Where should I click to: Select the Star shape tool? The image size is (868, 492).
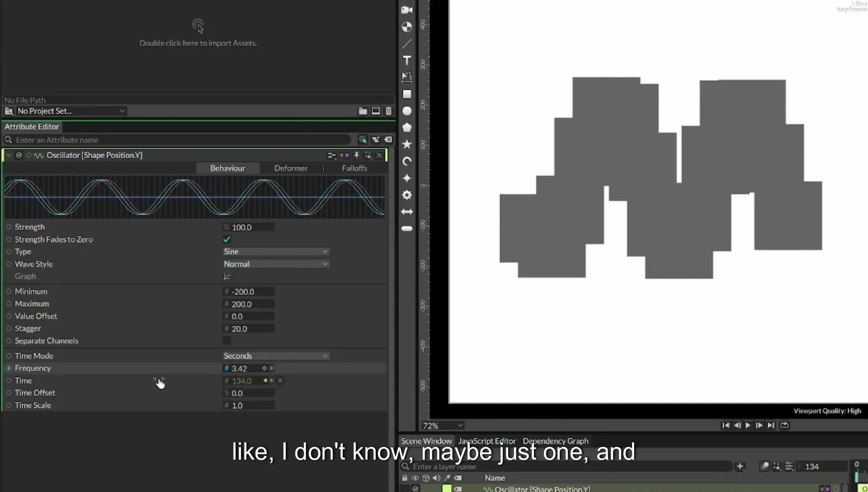click(407, 144)
